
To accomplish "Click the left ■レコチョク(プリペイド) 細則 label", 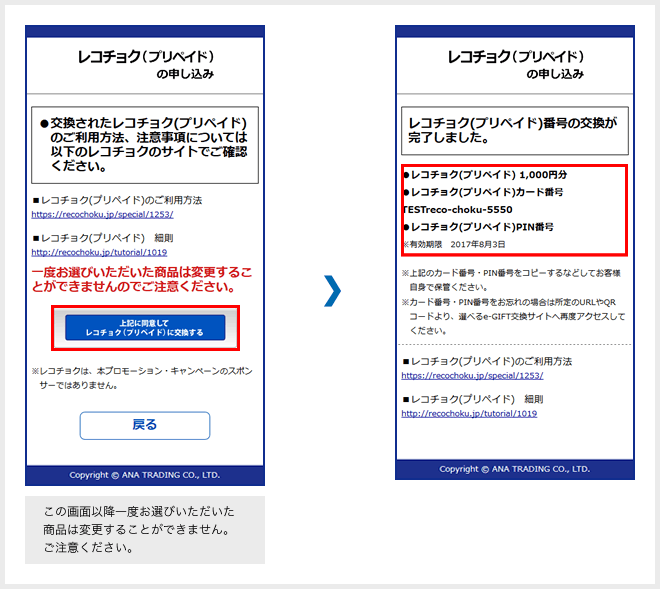I will [103, 238].
